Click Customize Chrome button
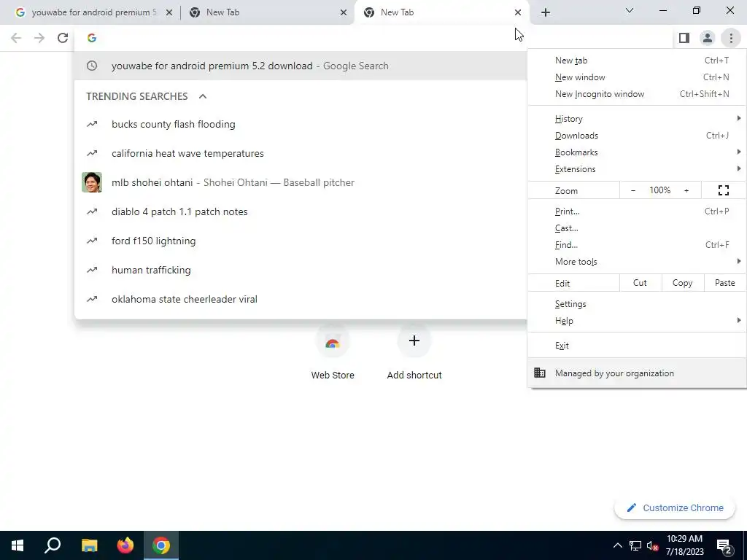 (675, 507)
